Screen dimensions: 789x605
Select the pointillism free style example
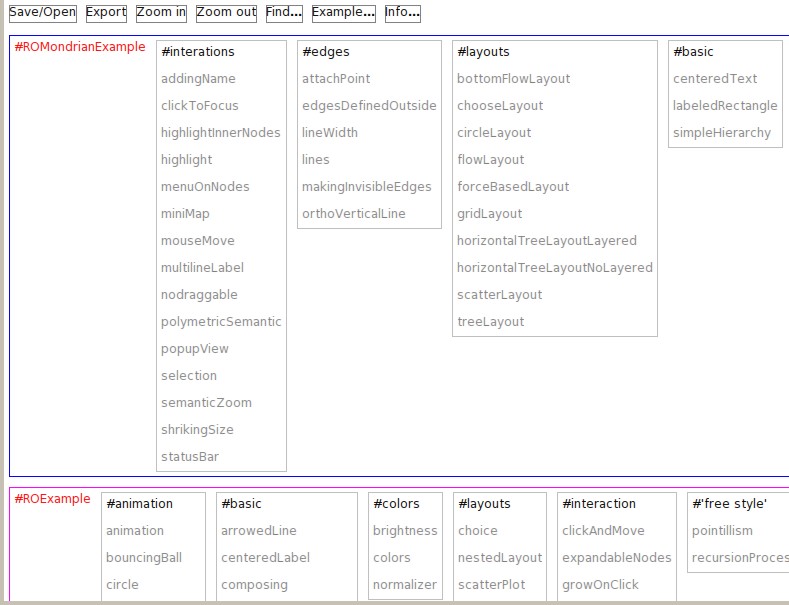coord(723,531)
